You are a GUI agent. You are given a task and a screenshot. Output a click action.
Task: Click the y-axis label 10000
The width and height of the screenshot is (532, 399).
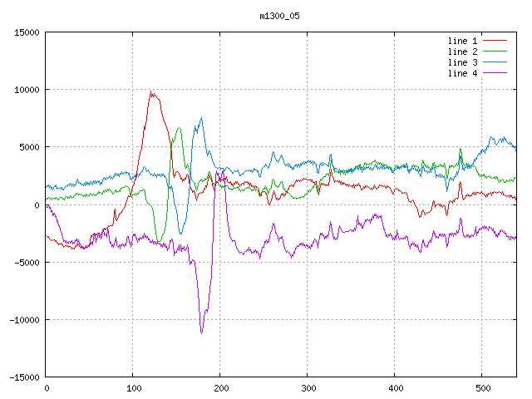pos(26,90)
